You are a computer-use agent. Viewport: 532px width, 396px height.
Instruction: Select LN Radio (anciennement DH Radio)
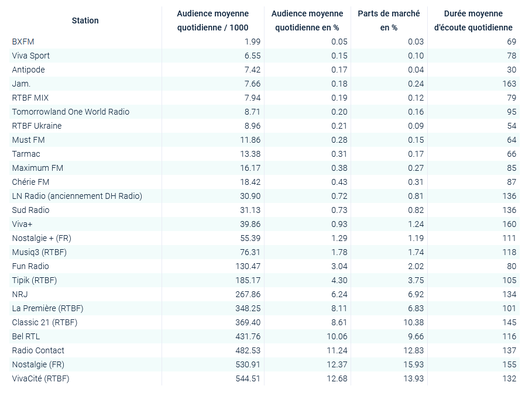point(77,196)
